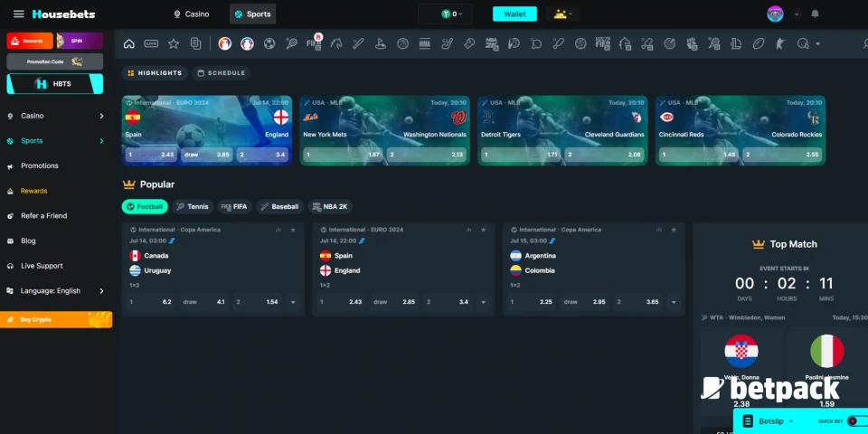Select the rugby ball sport icon

pyautogui.click(x=758, y=43)
